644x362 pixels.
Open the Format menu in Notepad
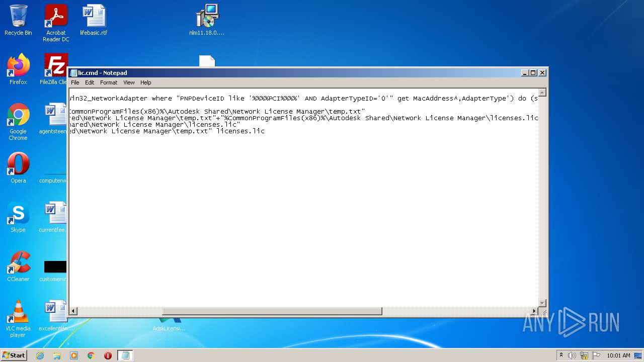click(x=109, y=82)
